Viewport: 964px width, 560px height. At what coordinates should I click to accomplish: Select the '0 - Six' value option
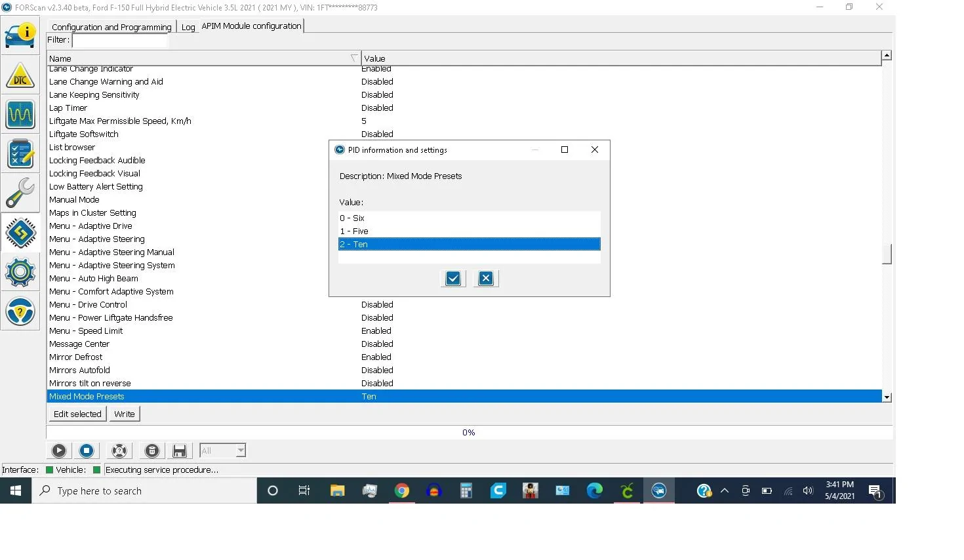click(469, 218)
